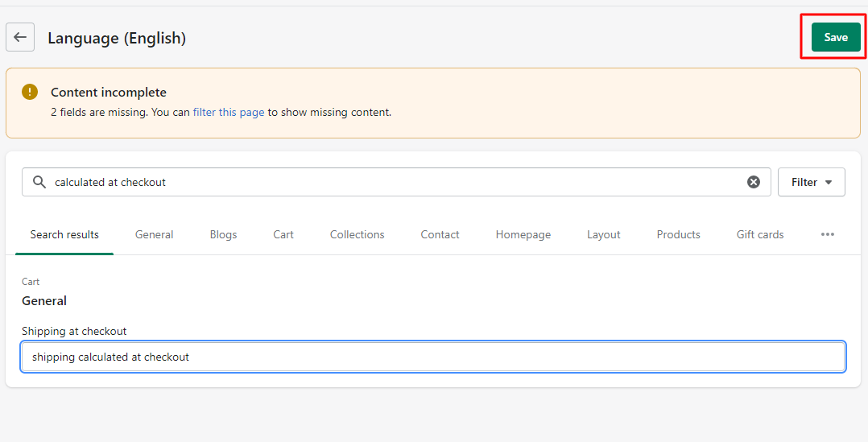Image resolution: width=868 pixels, height=442 pixels.
Task: Switch to the Gift cards tab
Action: pyautogui.click(x=760, y=234)
